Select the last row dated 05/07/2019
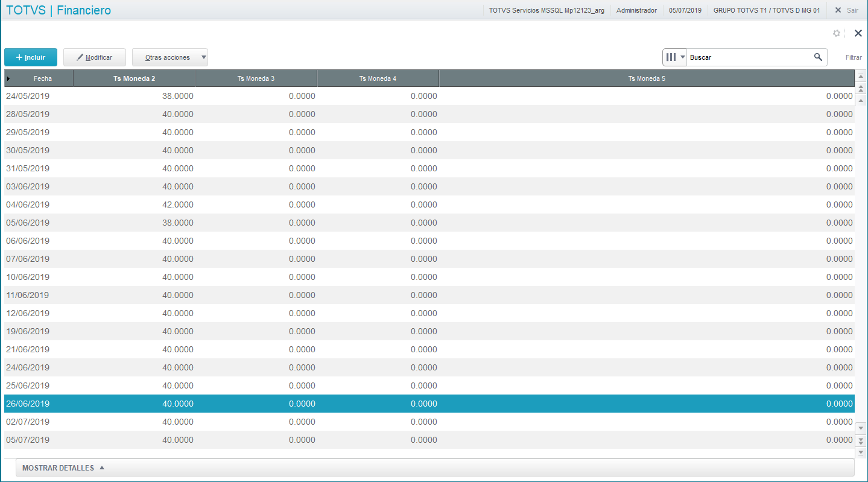Screen dimensions: 868x482 [429, 440]
